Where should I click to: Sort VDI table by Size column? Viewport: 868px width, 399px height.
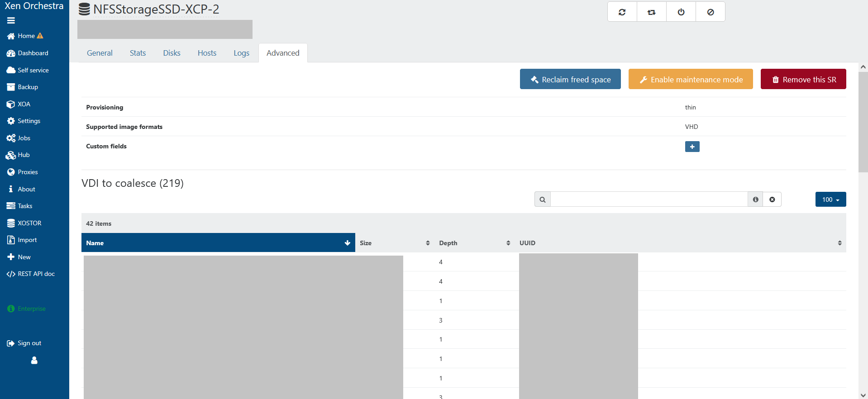coord(394,243)
